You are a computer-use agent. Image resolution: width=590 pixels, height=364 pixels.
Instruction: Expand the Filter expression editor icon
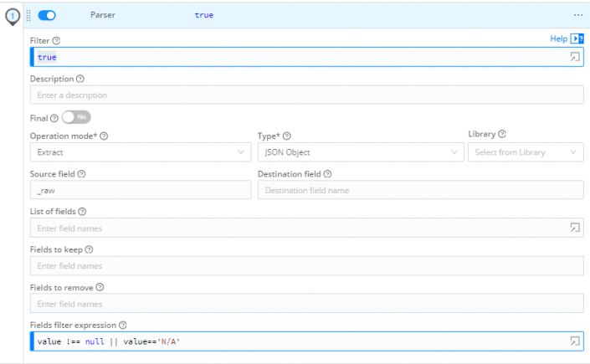coord(575,57)
